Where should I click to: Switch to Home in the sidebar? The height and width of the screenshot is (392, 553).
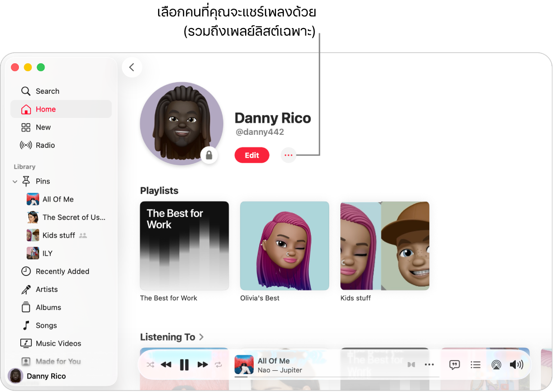tap(44, 109)
